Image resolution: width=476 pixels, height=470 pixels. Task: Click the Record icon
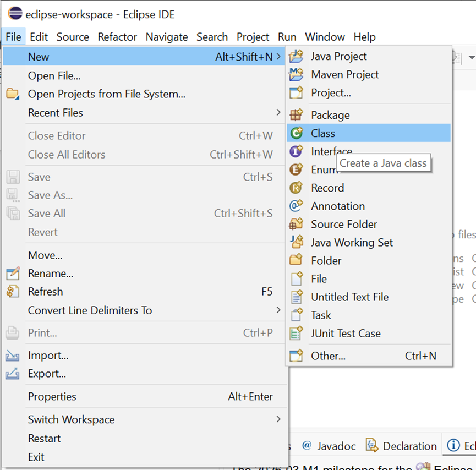click(296, 188)
